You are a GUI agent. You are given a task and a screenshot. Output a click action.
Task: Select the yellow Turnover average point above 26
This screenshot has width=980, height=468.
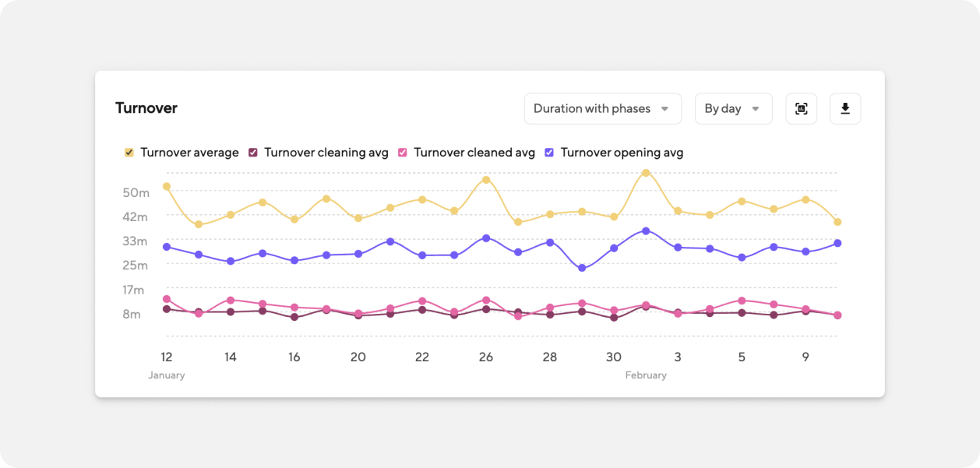pos(486,180)
